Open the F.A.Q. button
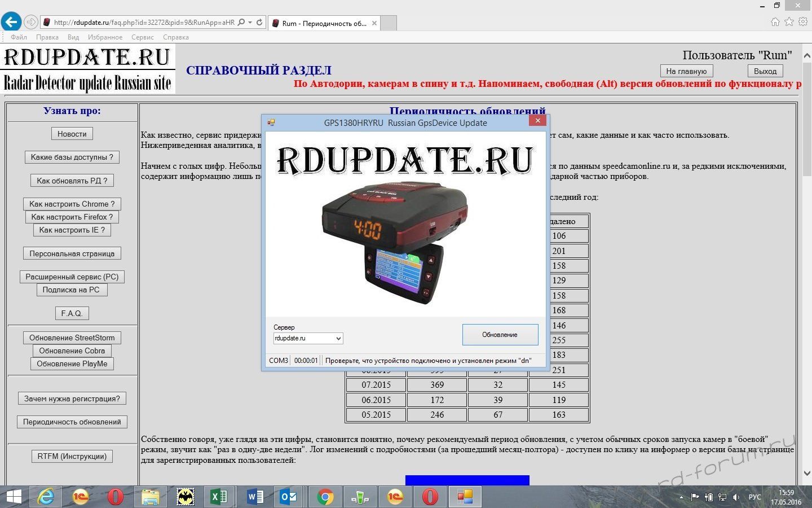 point(72,313)
